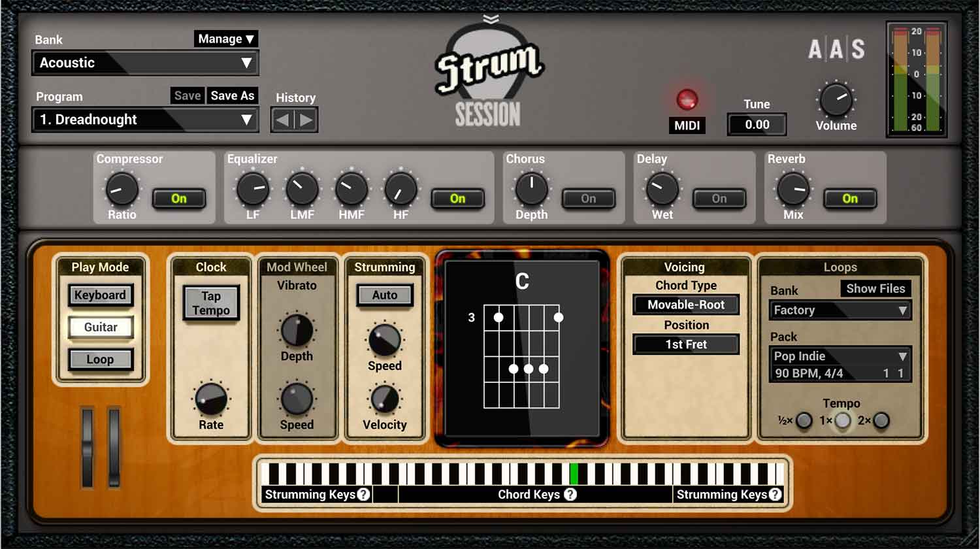Expand the Pop Indie pack dropdown

(839, 356)
